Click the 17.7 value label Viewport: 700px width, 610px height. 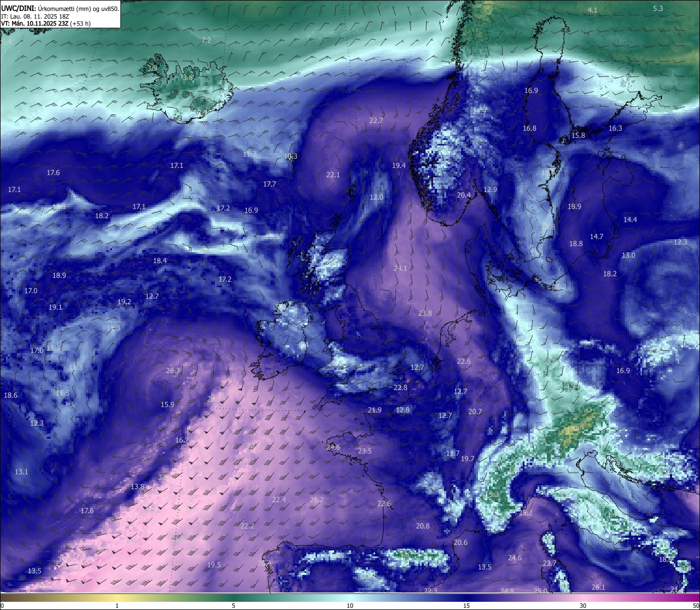pos(270,184)
